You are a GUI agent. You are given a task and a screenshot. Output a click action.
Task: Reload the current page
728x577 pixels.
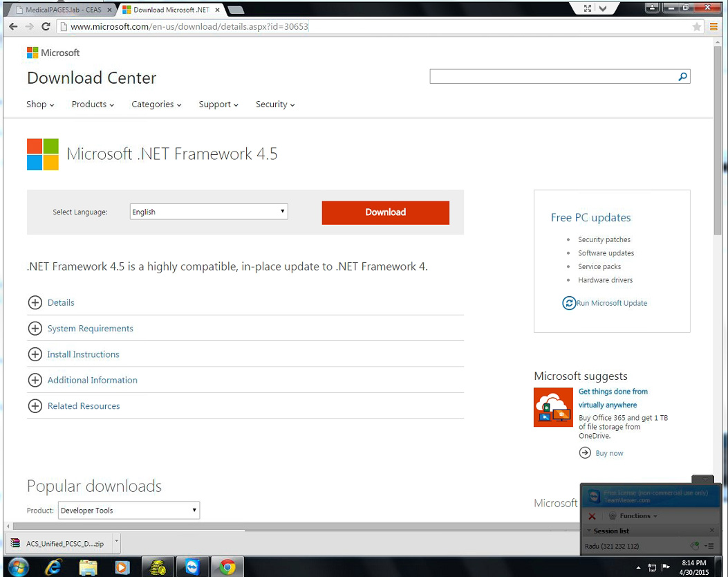click(46, 26)
